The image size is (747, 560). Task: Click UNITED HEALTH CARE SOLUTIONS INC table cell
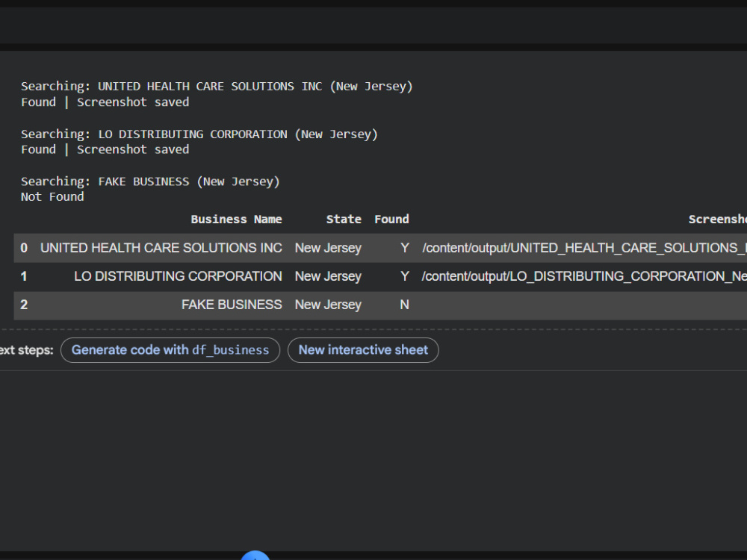click(161, 248)
